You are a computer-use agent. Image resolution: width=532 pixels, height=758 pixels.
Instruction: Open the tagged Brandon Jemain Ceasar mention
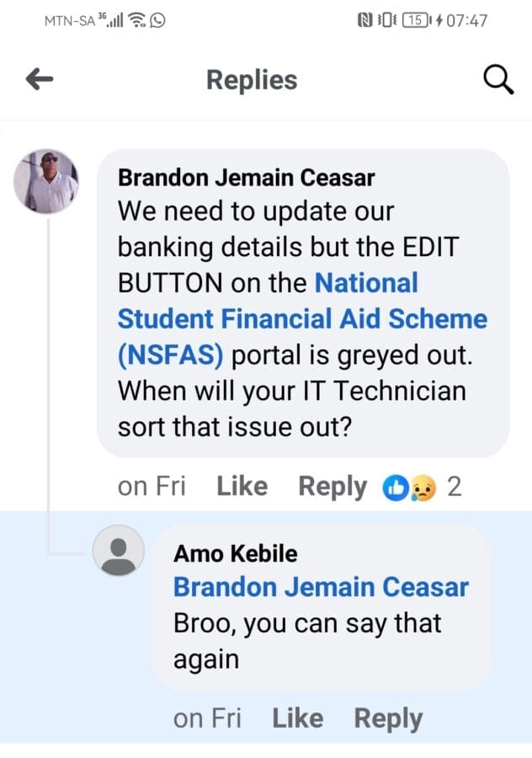coord(322,587)
